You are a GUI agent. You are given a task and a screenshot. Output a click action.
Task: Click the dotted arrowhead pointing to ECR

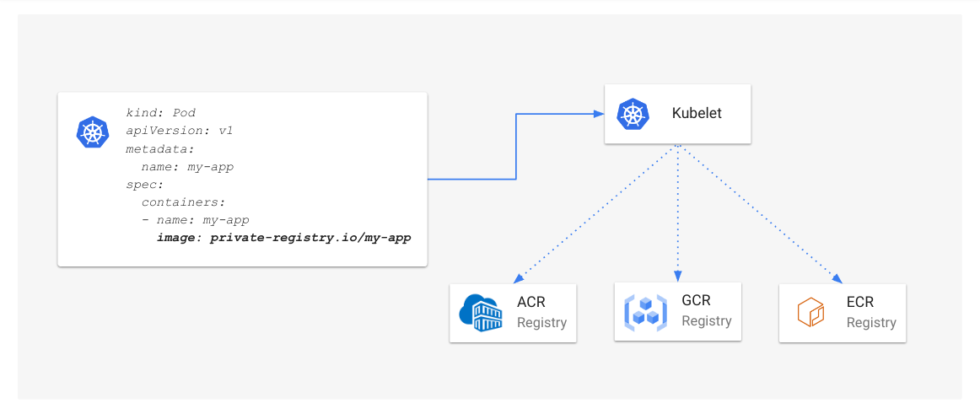tap(837, 278)
